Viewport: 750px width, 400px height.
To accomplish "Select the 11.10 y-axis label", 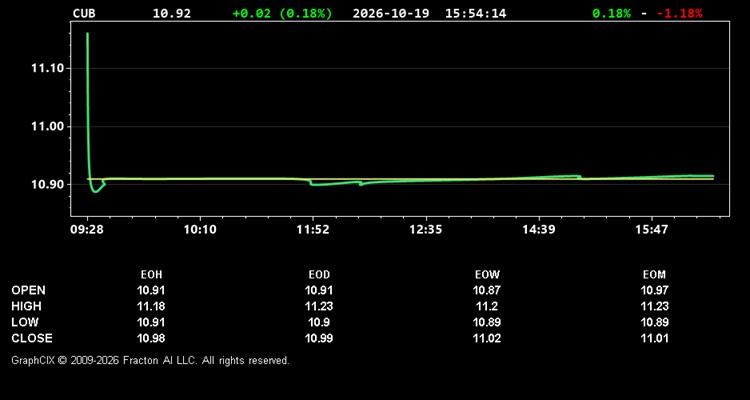I will 48,68.
